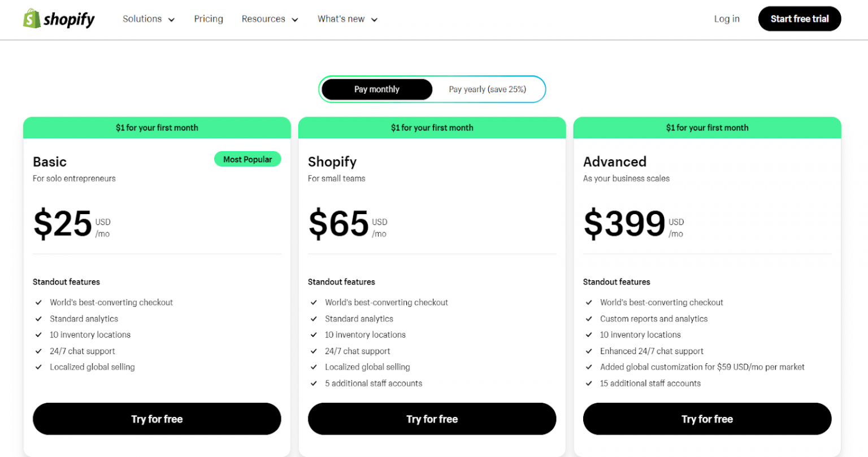Click Start free trial in the top right
868x457 pixels.
click(799, 18)
